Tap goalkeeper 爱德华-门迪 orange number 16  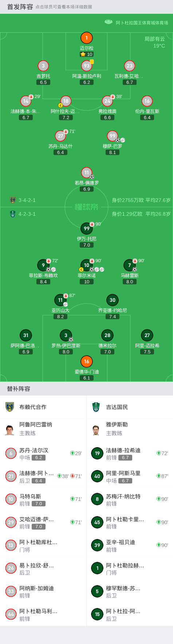(87, 361)
